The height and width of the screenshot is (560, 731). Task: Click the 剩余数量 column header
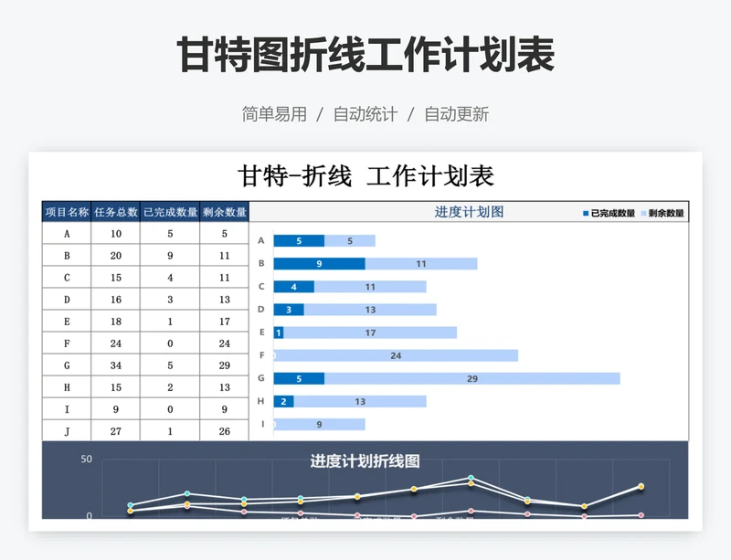point(224,212)
